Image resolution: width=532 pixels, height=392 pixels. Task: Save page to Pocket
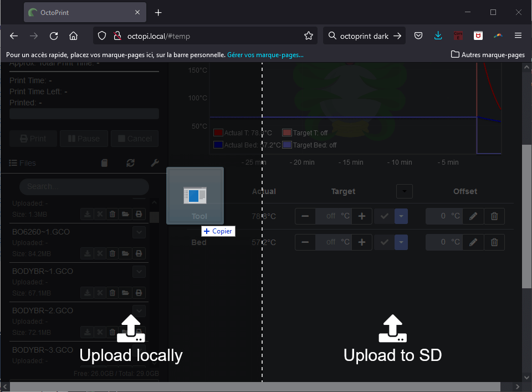coord(418,35)
